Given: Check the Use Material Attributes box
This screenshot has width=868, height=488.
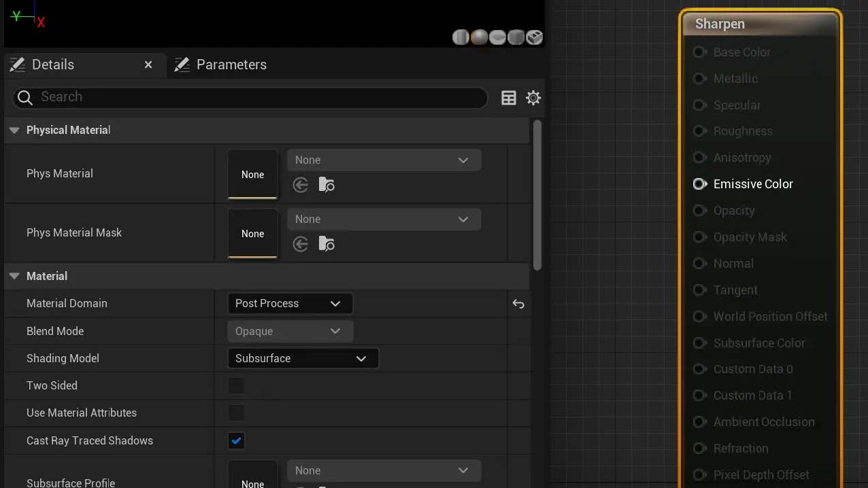Looking at the screenshot, I should [x=236, y=413].
